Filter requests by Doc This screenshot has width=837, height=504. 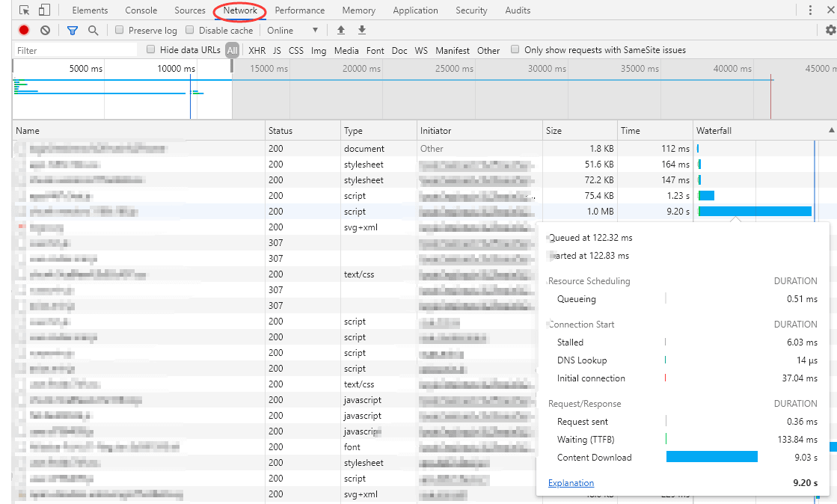pos(399,50)
